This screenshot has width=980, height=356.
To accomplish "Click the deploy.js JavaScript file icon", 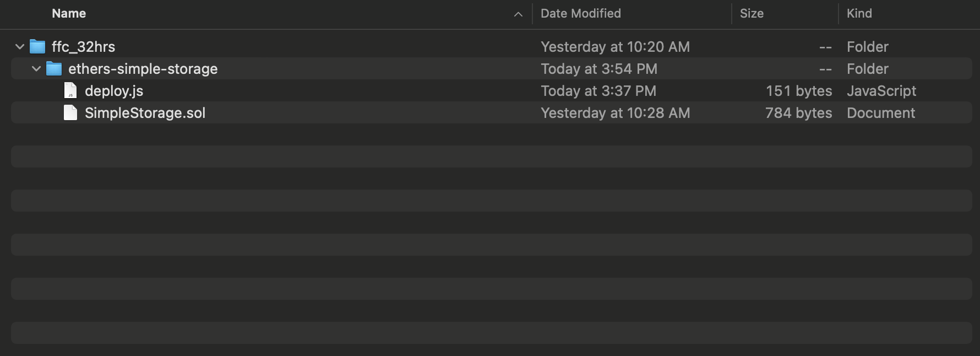I will coord(70,90).
